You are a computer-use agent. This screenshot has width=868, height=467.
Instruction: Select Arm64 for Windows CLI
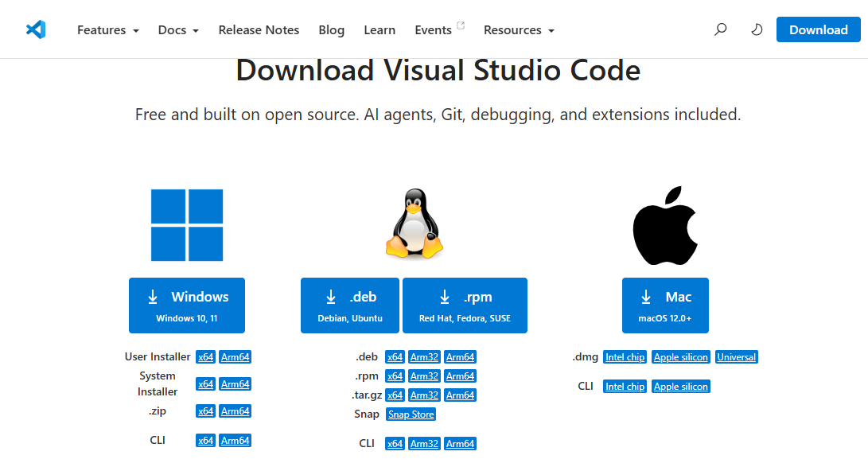[235, 441]
